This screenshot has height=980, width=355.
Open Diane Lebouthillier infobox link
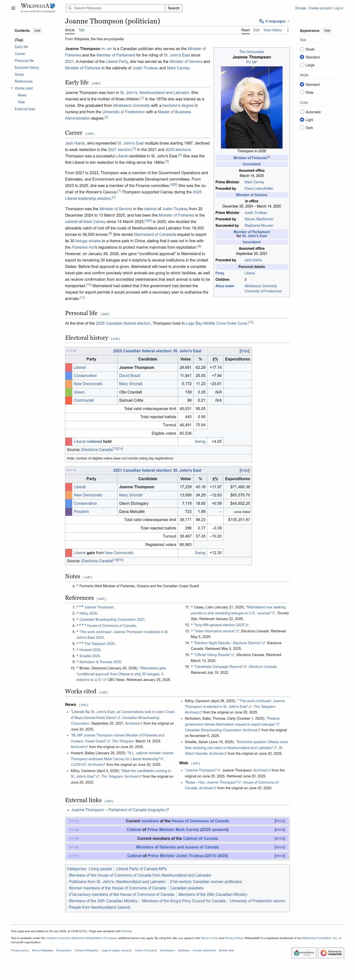pyautogui.click(x=259, y=189)
